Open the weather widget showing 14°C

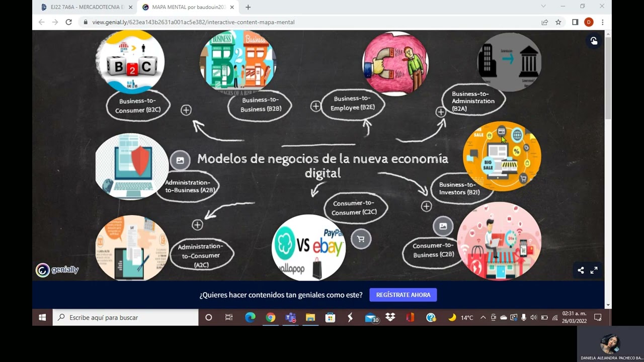[x=461, y=317]
